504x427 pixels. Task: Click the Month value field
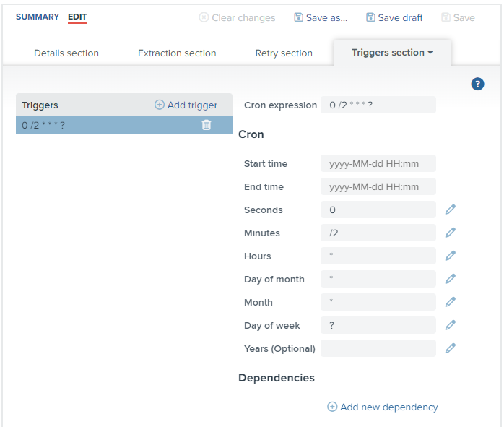click(378, 302)
